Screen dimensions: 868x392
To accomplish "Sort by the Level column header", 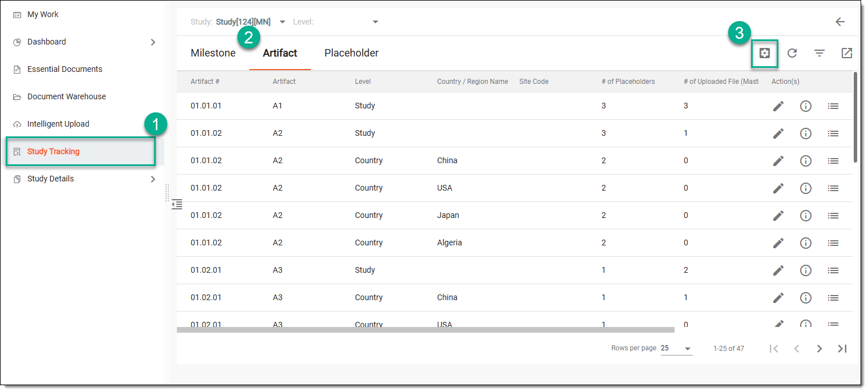I will 363,82.
